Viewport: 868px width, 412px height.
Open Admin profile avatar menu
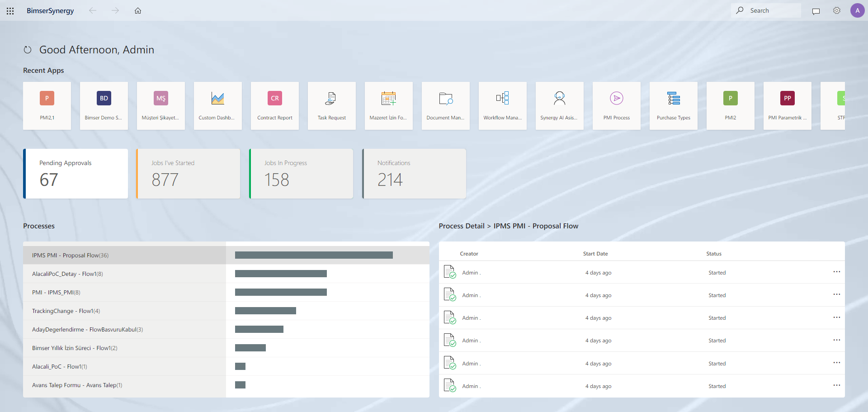tap(858, 10)
